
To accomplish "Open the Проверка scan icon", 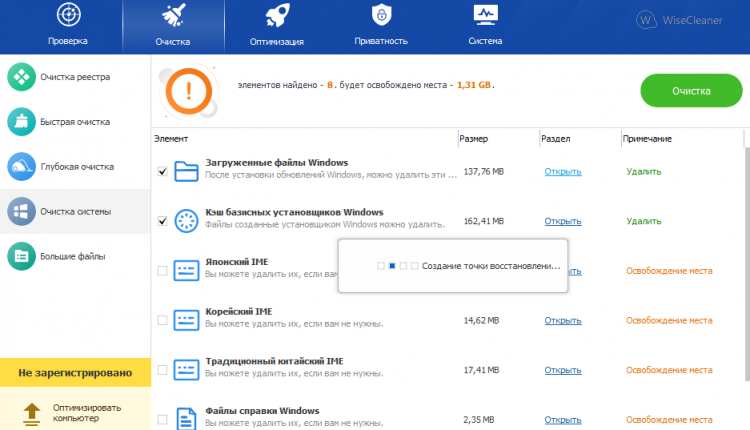I will (x=68, y=14).
